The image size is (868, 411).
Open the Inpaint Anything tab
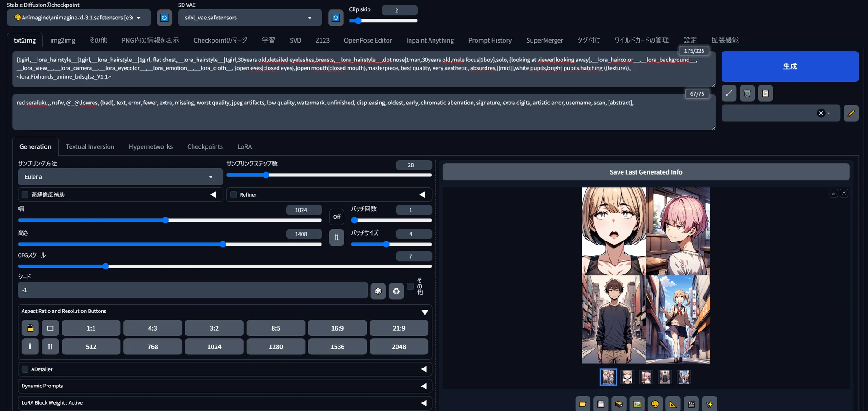click(x=430, y=40)
